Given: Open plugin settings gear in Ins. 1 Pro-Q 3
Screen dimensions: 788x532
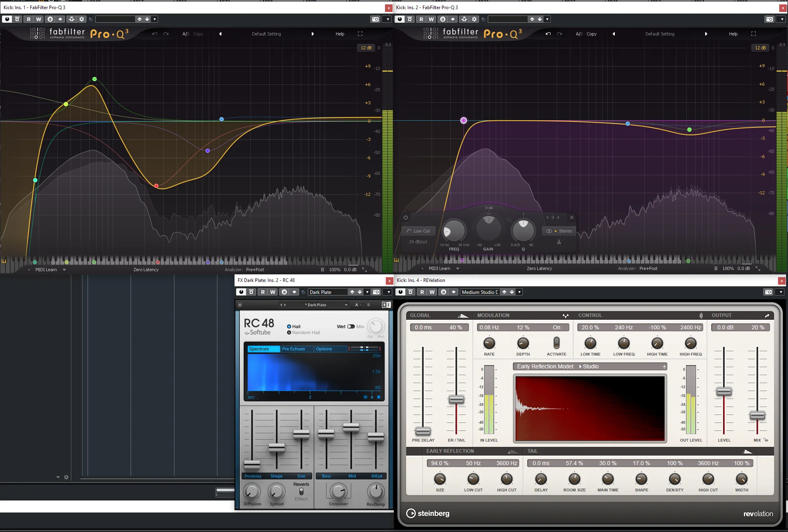Looking at the screenshot, I should click(x=82, y=19).
